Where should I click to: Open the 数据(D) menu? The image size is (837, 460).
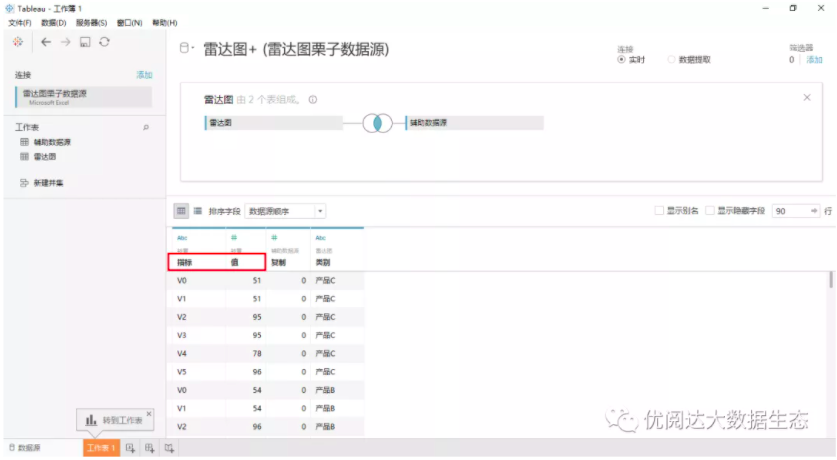click(x=53, y=23)
